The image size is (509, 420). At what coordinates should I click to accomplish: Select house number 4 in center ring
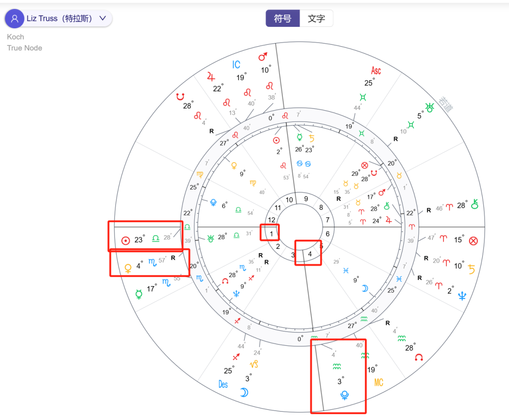click(x=310, y=254)
